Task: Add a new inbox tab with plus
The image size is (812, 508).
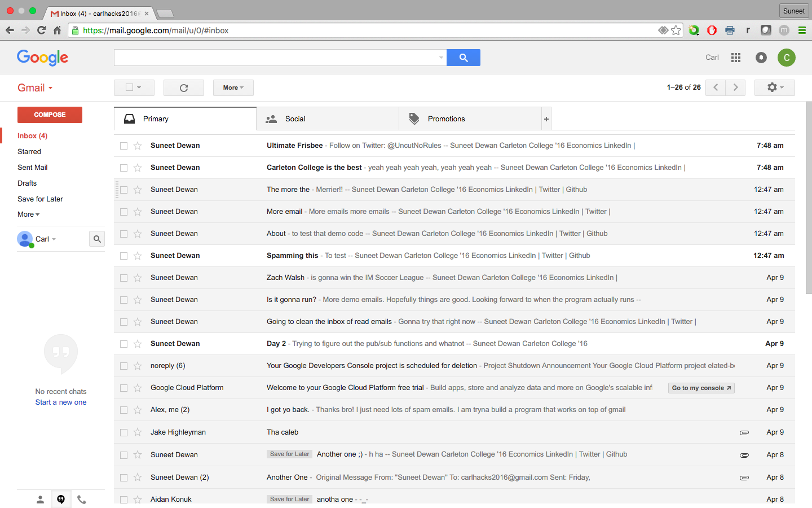Action: [x=546, y=119]
